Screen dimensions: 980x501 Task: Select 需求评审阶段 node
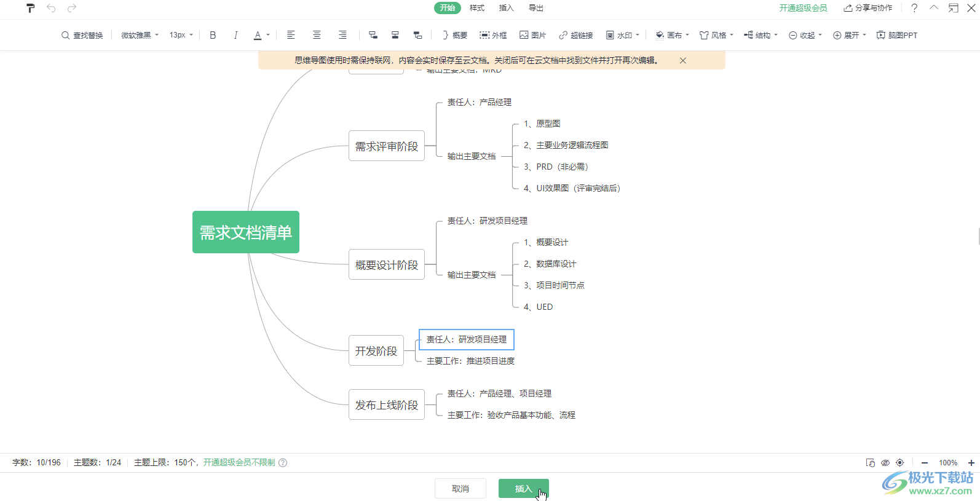[387, 146]
